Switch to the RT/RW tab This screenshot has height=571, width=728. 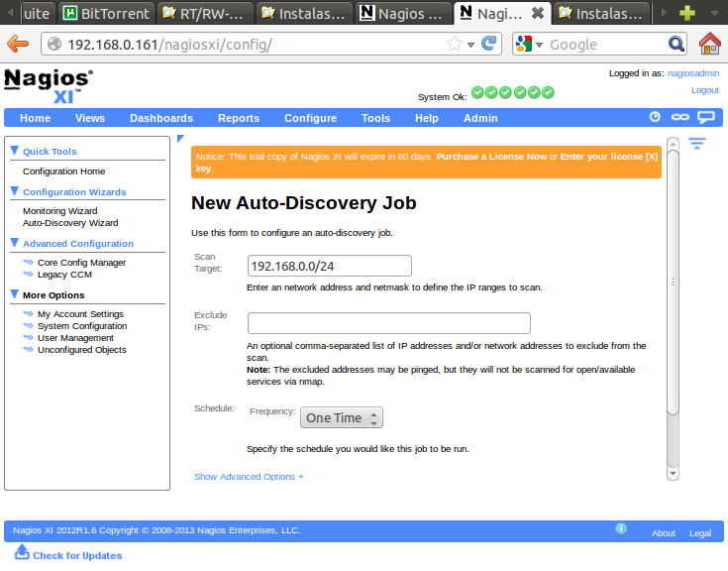click(205, 13)
